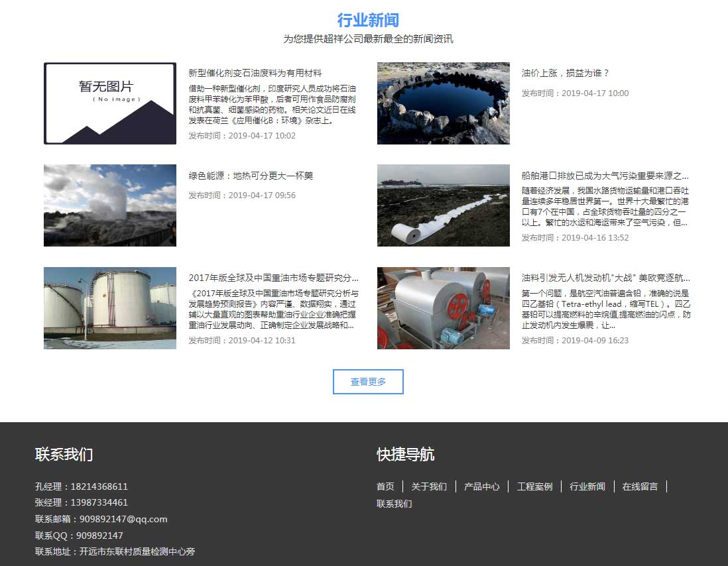The image size is (728, 566).
Task: Navigate to '工程案例' in footer
Action: click(534, 486)
